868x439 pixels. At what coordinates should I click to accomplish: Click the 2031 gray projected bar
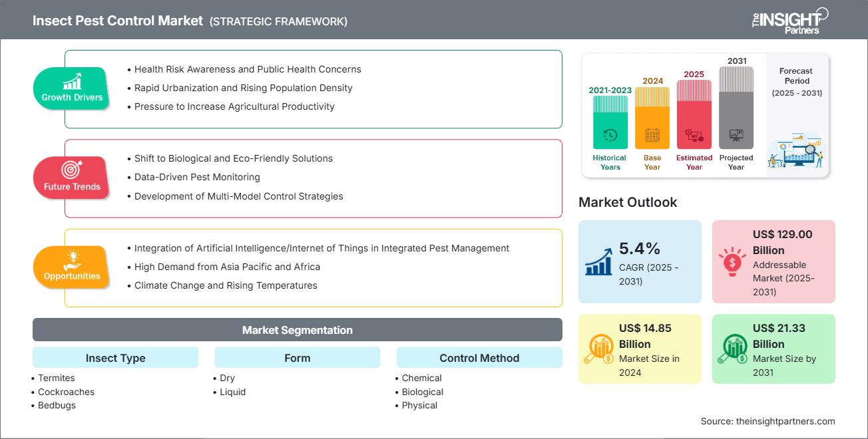coord(736,107)
